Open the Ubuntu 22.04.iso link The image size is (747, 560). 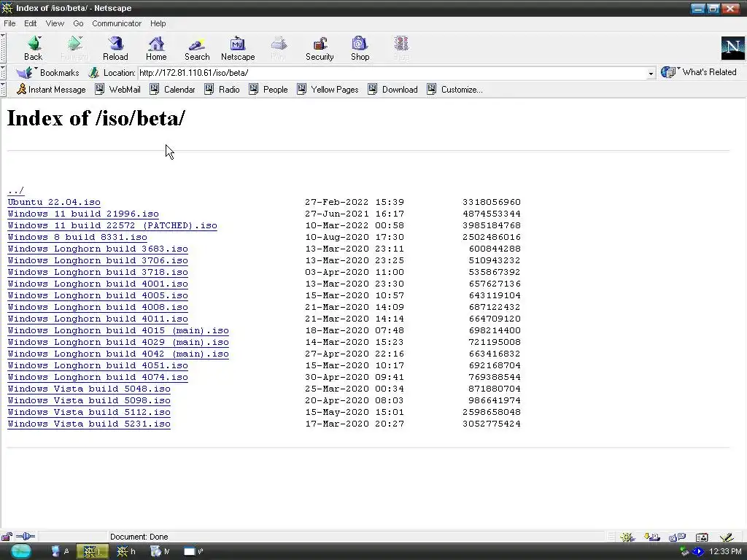54,202
